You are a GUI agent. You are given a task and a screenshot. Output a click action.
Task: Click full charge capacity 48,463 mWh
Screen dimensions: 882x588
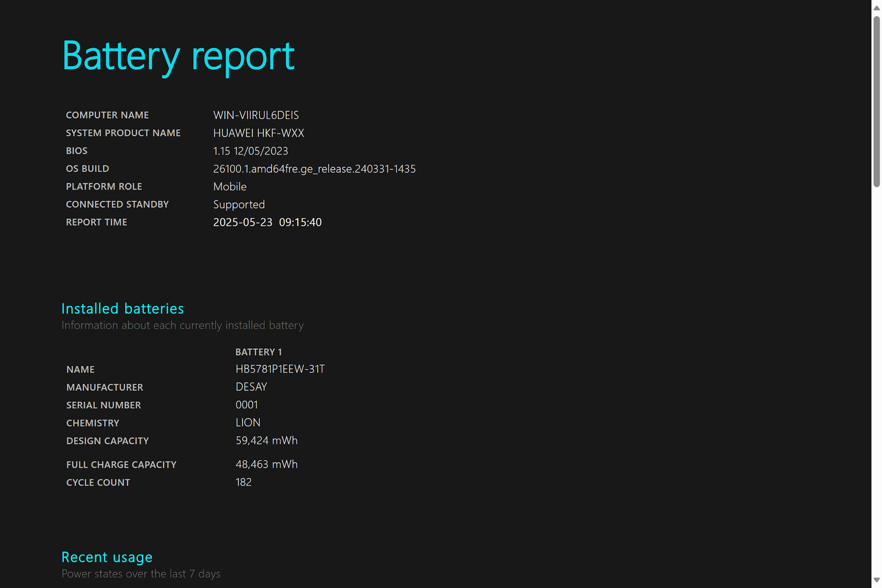pyautogui.click(x=266, y=465)
